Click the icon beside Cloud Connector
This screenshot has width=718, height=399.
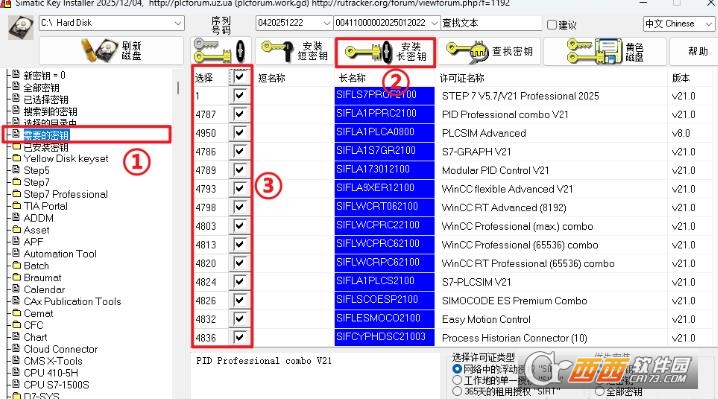pos(16,348)
